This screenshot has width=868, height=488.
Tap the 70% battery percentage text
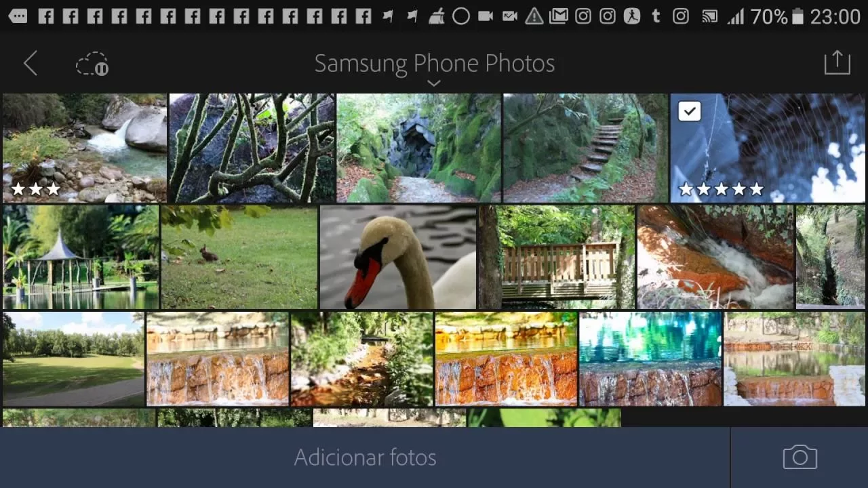click(769, 16)
